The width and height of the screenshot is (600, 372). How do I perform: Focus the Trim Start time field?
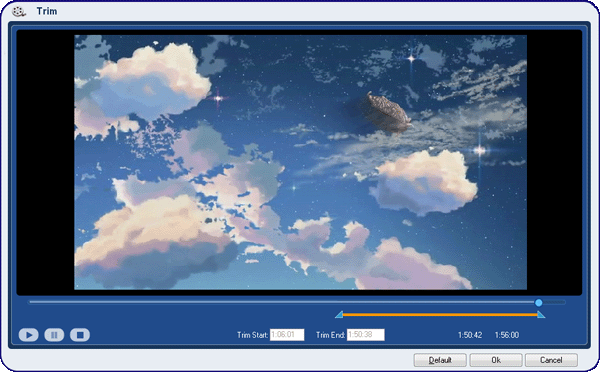coord(287,334)
